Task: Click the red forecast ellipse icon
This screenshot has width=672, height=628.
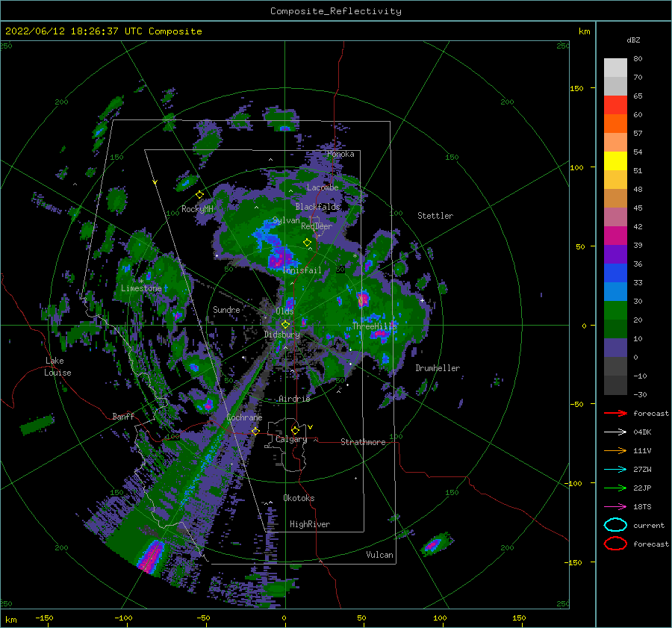Action: (x=615, y=544)
